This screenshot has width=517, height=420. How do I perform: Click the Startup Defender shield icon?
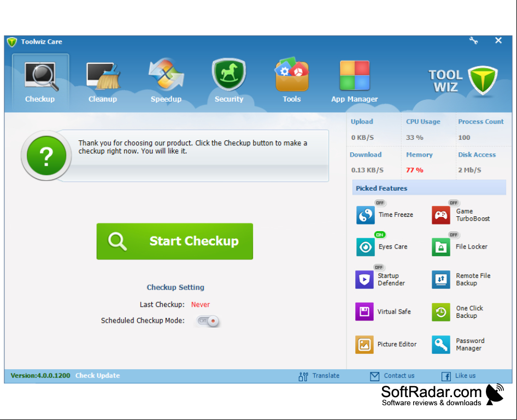(365, 280)
